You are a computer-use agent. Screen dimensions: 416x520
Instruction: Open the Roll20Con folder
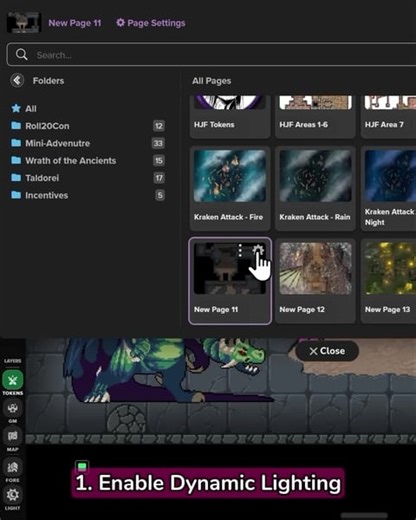pos(89,126)
